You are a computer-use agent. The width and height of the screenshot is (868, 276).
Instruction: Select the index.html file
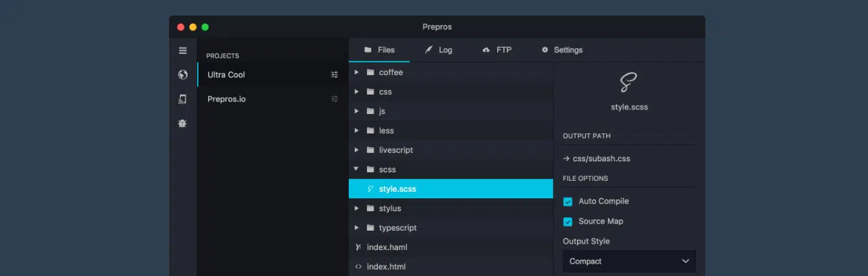[386, 267]
